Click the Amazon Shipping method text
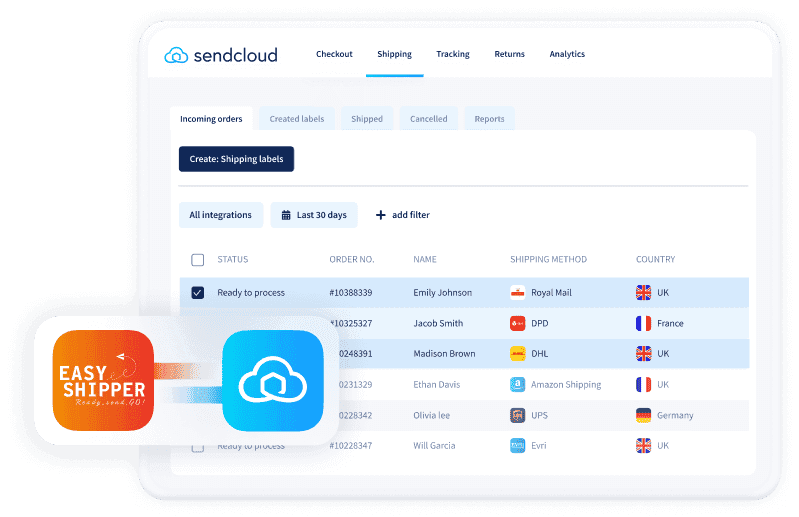The width and height of the screenshot is (799, 517). 566,385
